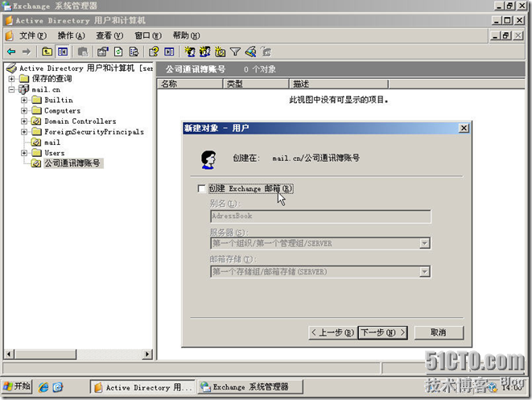The height and width of the screenshot is (400, 532).
Task: Click the Filter options funnel icon
Action: (235, 52)
